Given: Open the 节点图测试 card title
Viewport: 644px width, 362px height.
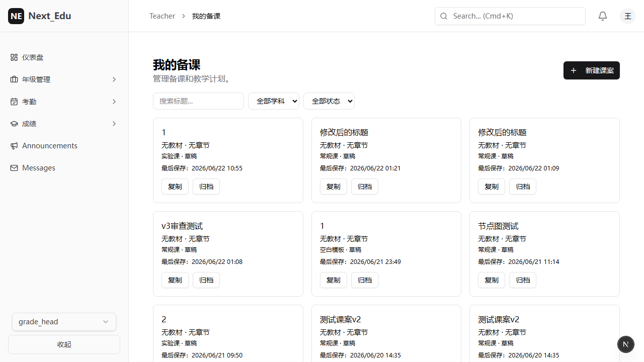Looking at the screenshot, I should [498, 226].
